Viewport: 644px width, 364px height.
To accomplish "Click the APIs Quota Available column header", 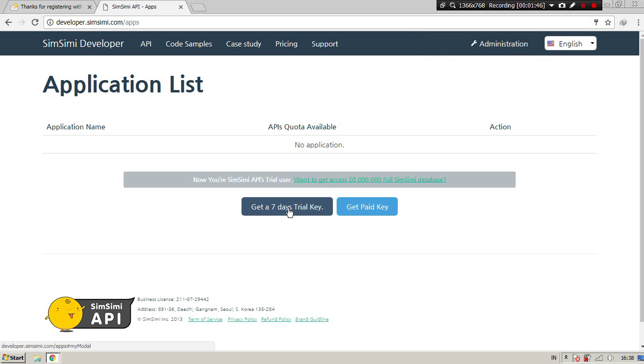I will pyautogui.click(x=302, y=127).
